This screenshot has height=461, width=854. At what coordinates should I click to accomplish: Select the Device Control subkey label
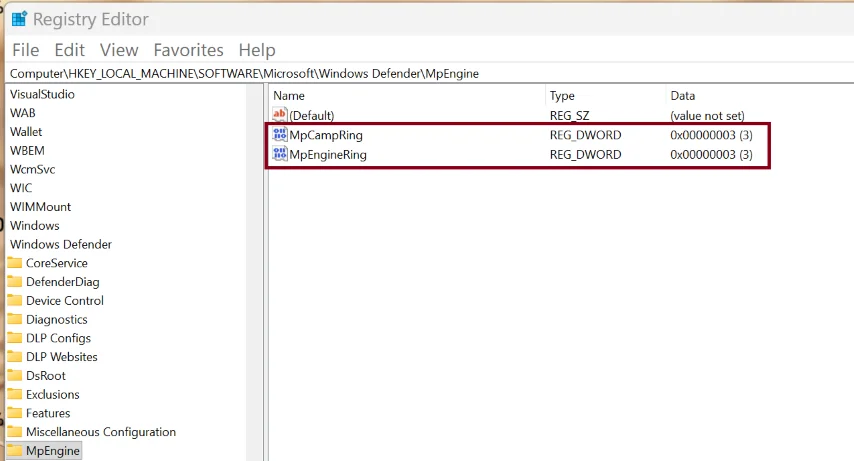click(65, 301)
